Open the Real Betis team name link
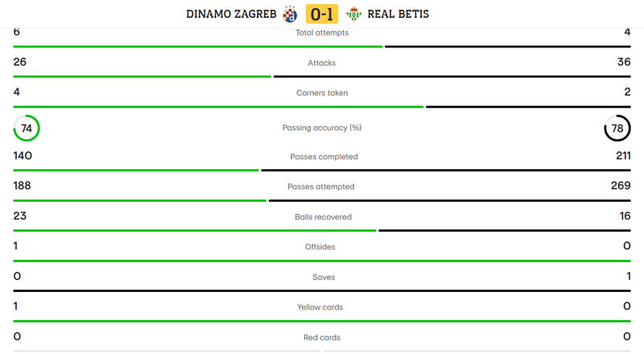Viewport: 644px width, 354px height. coord(398,14)
